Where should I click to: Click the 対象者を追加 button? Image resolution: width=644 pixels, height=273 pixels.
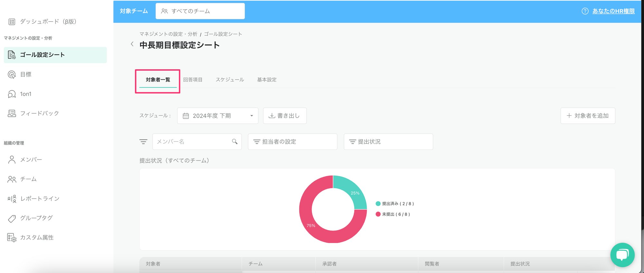[588, 116]
